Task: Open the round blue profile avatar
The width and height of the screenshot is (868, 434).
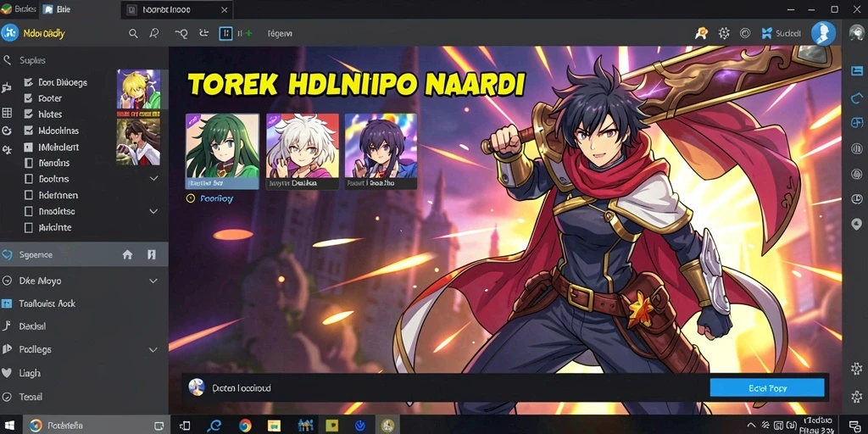Action: pyautogui.click(x=823, y=33)
